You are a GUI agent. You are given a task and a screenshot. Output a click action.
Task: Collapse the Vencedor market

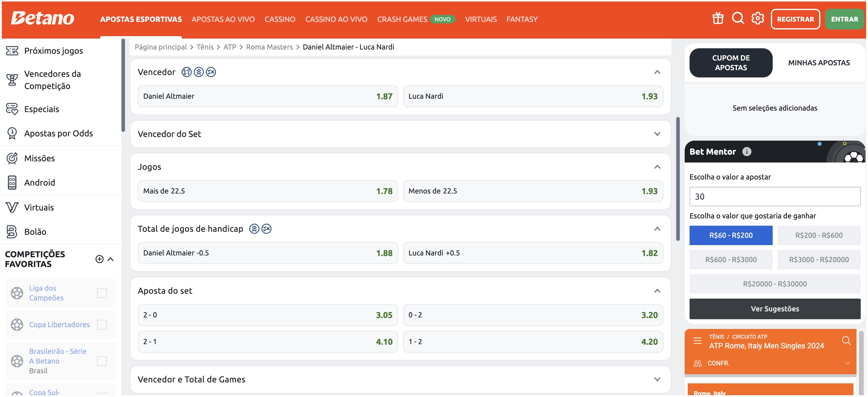click(657, 72)
